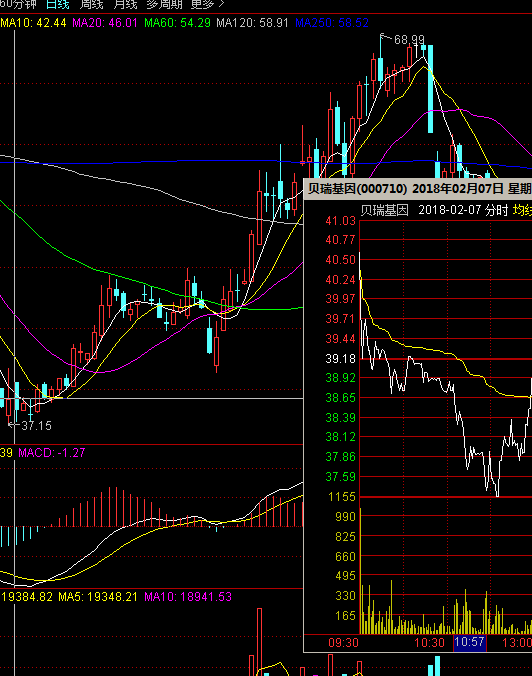This screenshot has width=532, height=676.
Task: Click the 68.99 high price marker
Action: click(x=409, y=40)
